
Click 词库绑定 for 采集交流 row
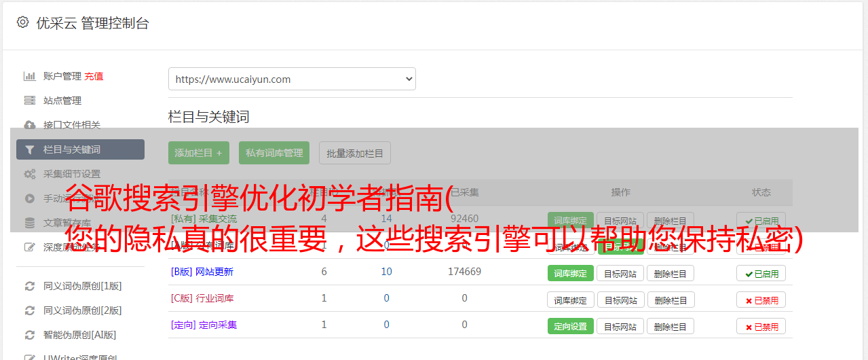click(571, 221)
